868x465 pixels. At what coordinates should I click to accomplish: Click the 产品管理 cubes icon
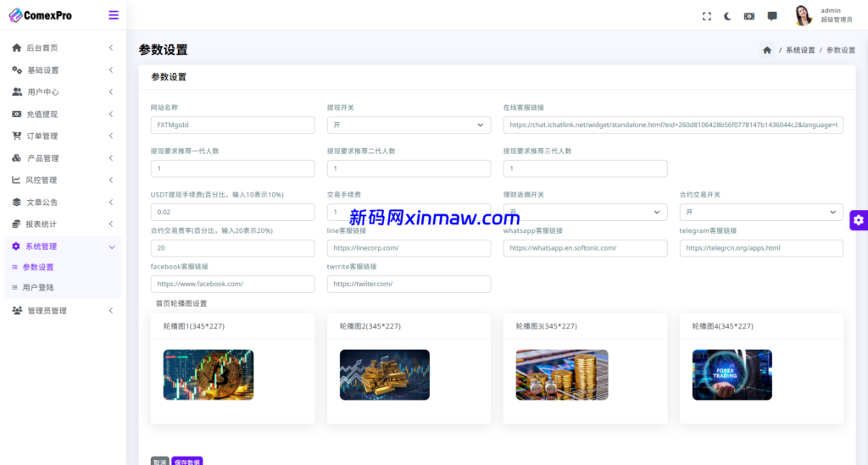pyautogui.click(x=17, y=158)
